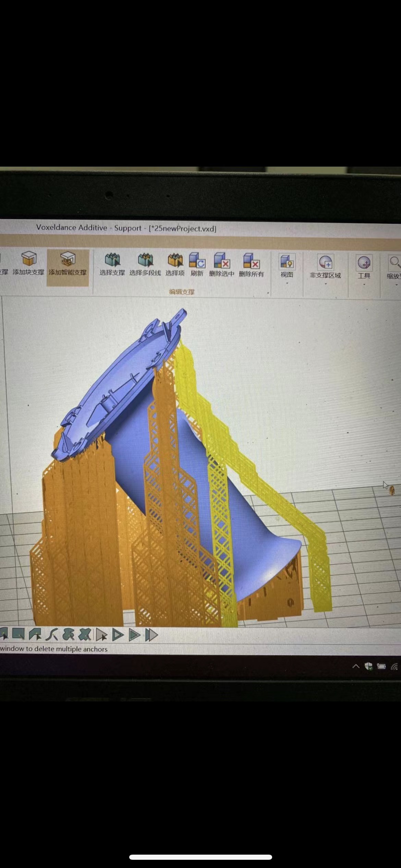This screenshot has width=401, height=868.
Task: Click 缩放 (zoom) magnifier icon
Action: pos(394,263)
